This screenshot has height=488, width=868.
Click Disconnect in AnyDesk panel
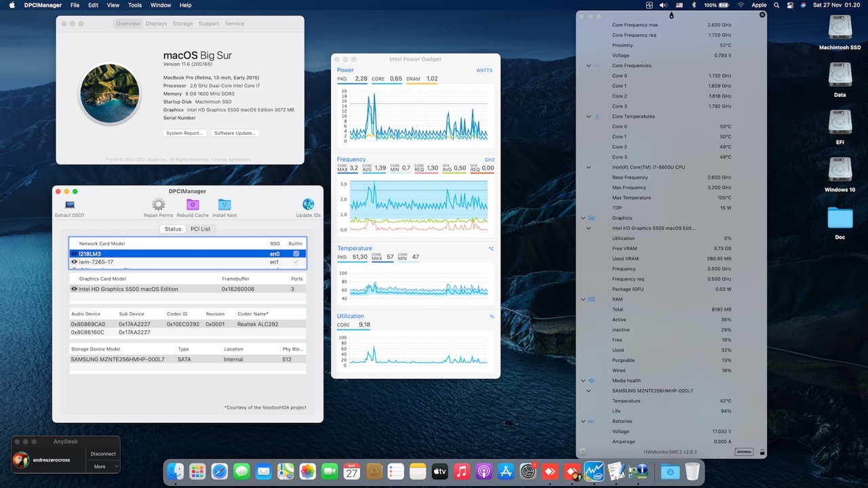(x=103, y=454)
